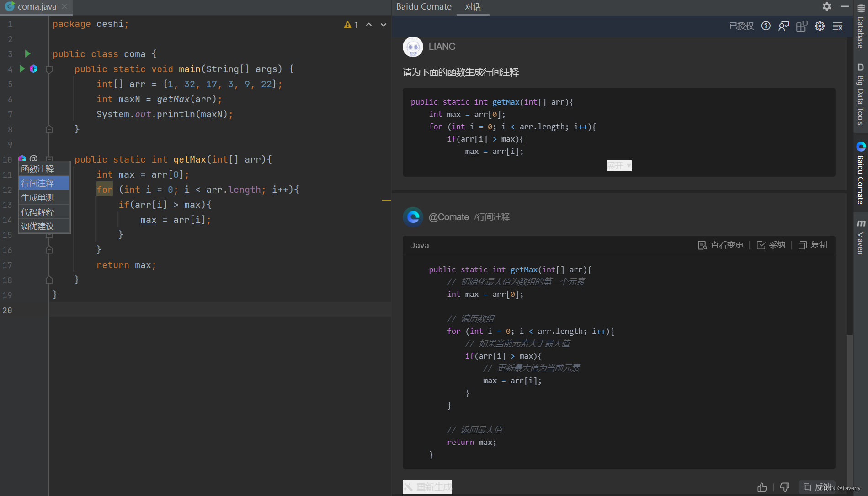868x496 pixels.
Task: Click the '/行间注释' command text beside @Comate
Action: tap(492, 217)
